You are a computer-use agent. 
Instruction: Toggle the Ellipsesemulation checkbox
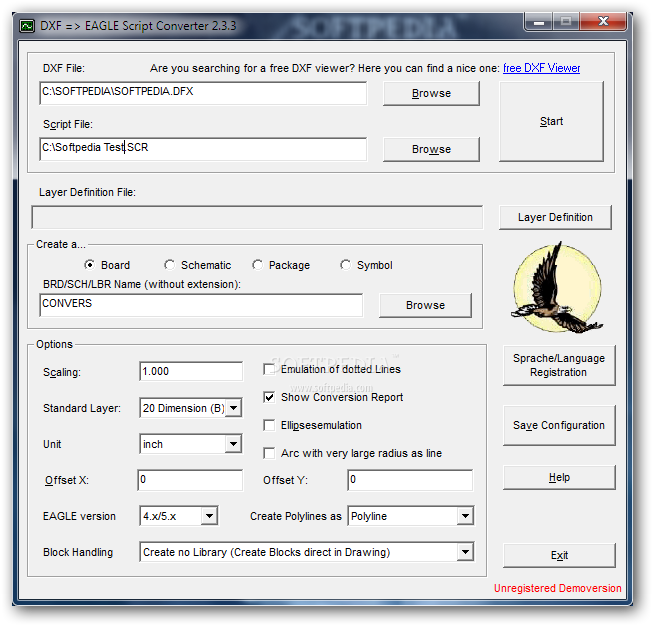click(269, 425)
